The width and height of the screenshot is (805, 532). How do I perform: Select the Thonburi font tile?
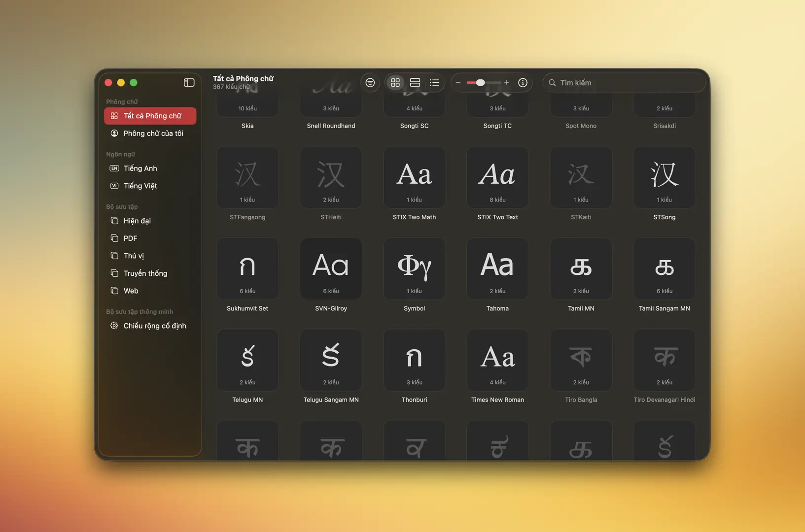point(415,360)
